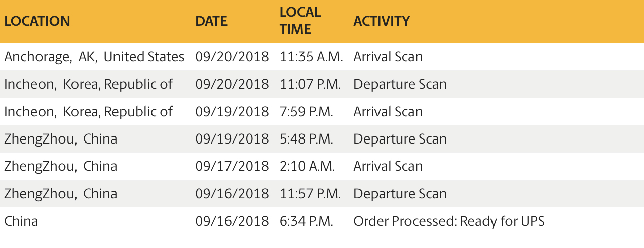Click the 2:10 A.M. time cell
Screen dimensions: 644x248
(308, 166)
